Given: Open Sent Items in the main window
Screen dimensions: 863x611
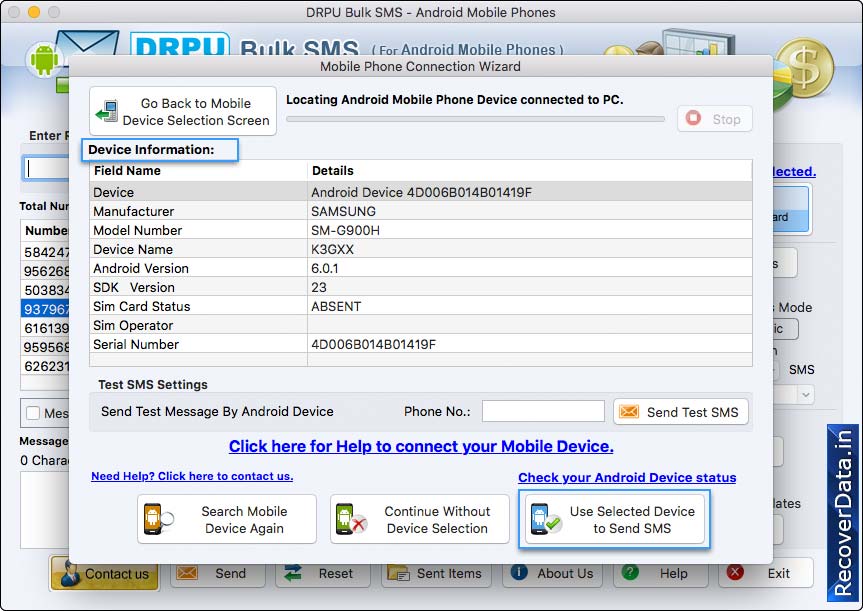Looking at the screenshot, I should click(x=434, y=573).
